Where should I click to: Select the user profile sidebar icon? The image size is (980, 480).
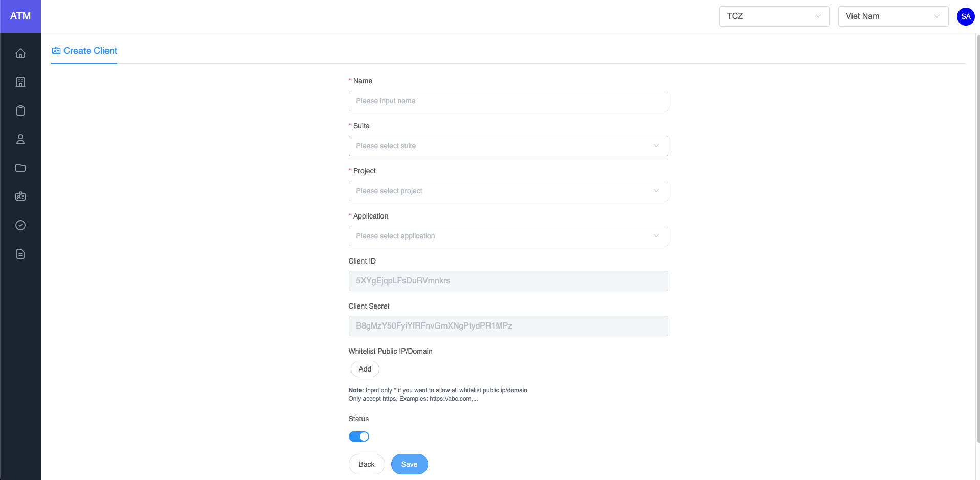(x=20, y=139)
